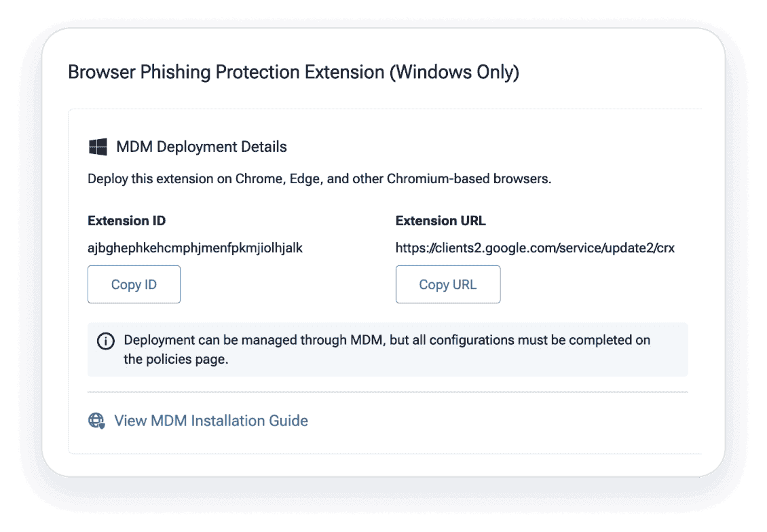Click the info circle icon

106,341
